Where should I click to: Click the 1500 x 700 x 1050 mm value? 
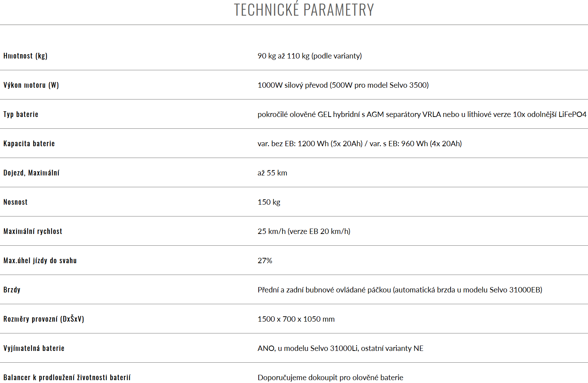click(x=296, y=319)
